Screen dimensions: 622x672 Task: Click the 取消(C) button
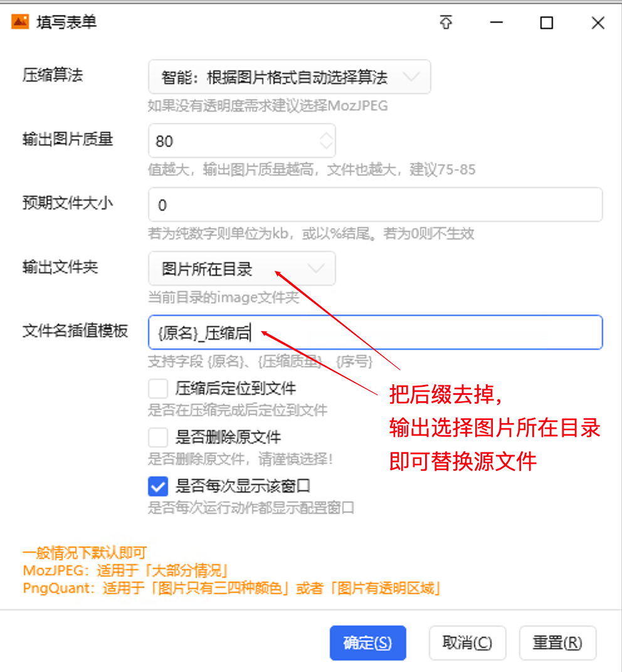pyautogui.click(x=467, y=643)
